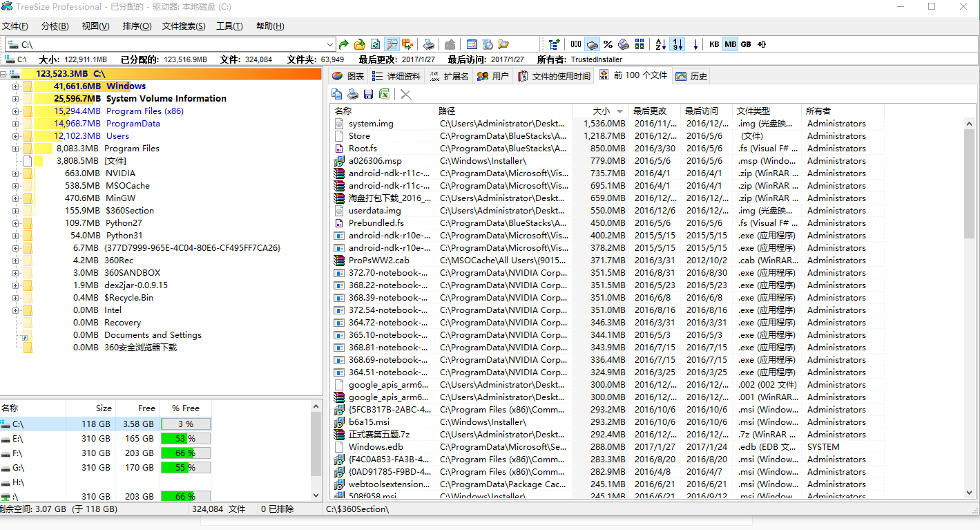Click the file list vertical scrollbar

pos(970,307)
